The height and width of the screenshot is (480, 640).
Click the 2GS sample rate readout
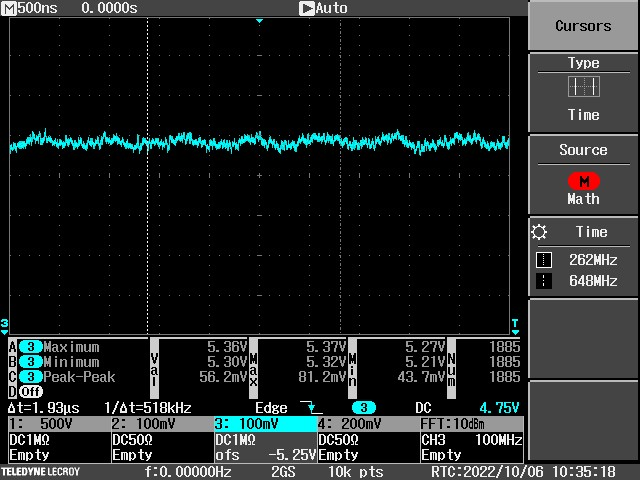(283, 472)
